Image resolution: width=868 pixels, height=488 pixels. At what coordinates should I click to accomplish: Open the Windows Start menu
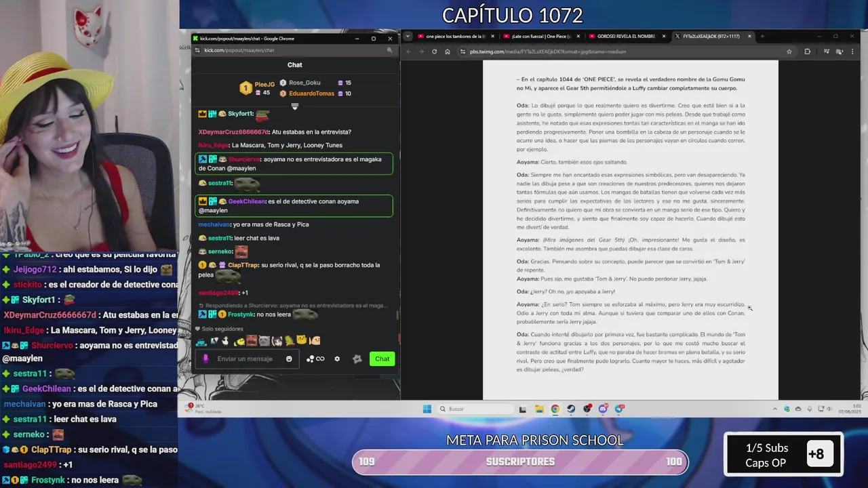coord(427,409)
